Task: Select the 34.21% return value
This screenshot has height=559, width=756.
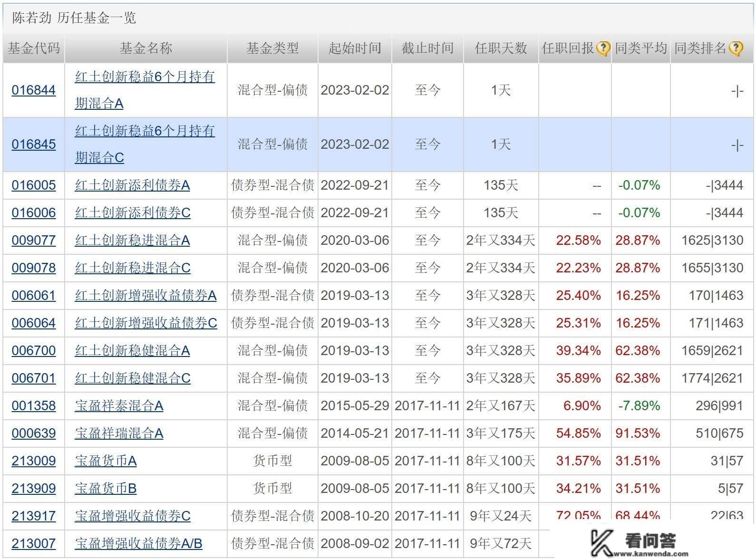Action: [x=579, y=489]
